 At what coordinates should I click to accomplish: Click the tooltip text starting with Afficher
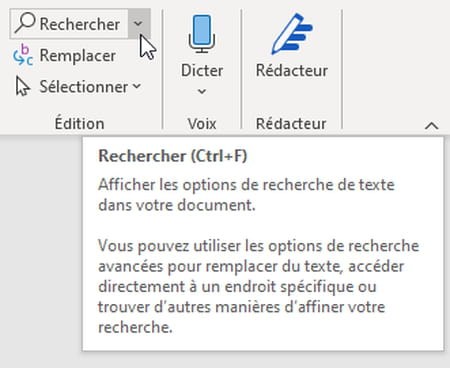[x=246, y=195]
